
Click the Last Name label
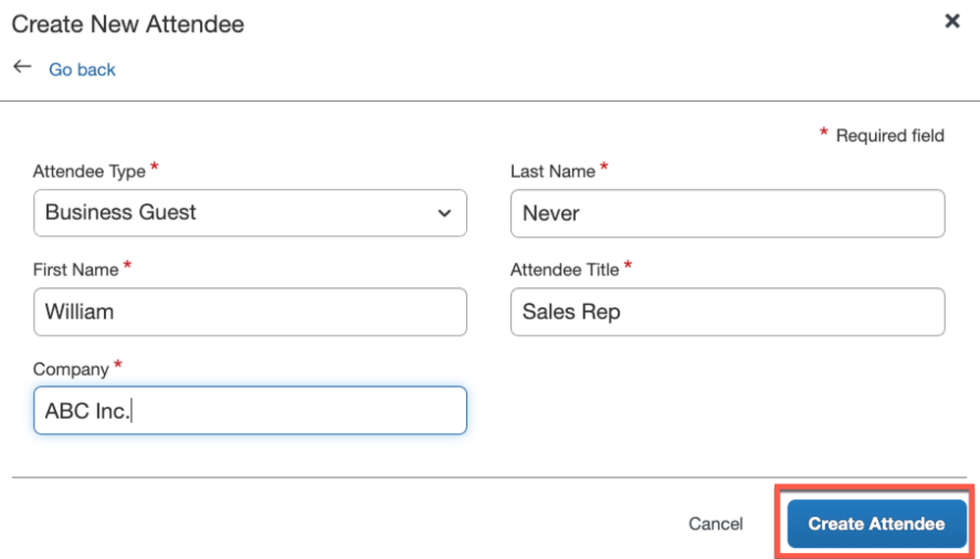(x=552, y=172)
